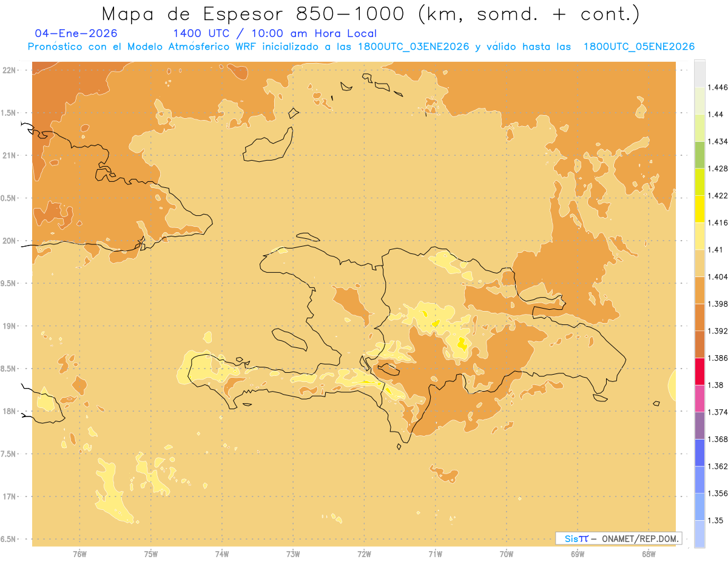Click the purple colorbar segment below 1.374
Screen dimensions: 728x562
click(699, 426)
